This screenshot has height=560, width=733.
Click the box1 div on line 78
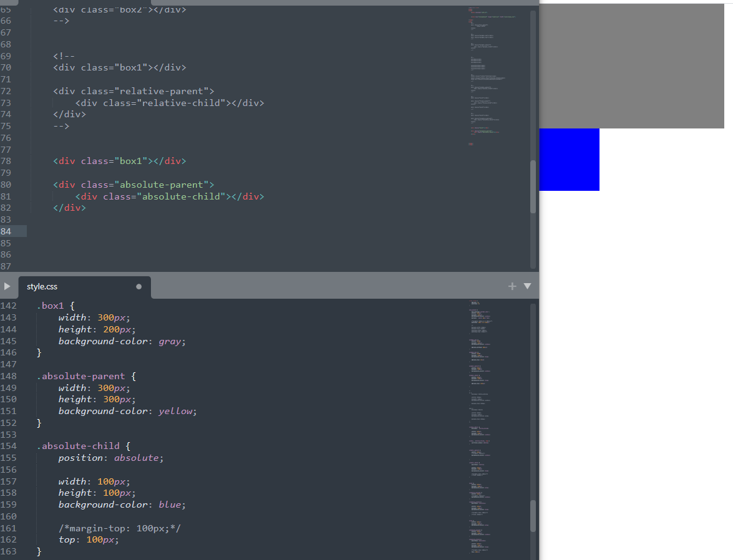120,162
